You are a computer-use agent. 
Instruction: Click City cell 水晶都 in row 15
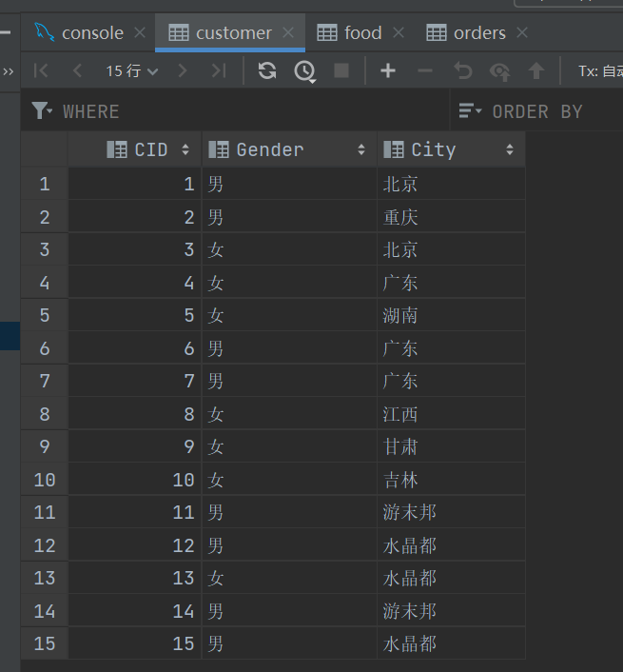coord(451,643)
